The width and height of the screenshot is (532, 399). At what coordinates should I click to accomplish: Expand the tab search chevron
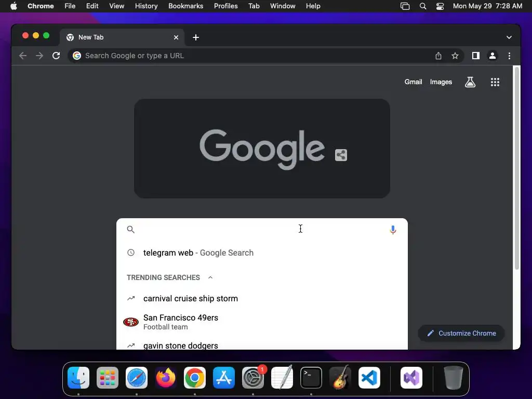(x=509, y=37)
